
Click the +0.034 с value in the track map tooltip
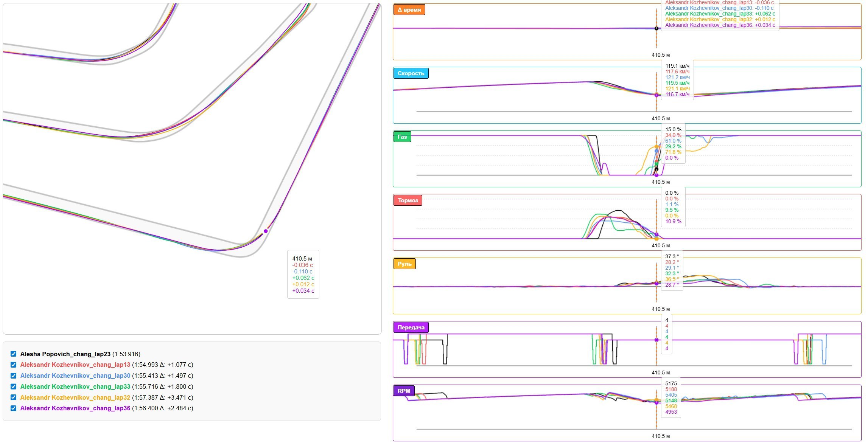[x=303, y=291]
